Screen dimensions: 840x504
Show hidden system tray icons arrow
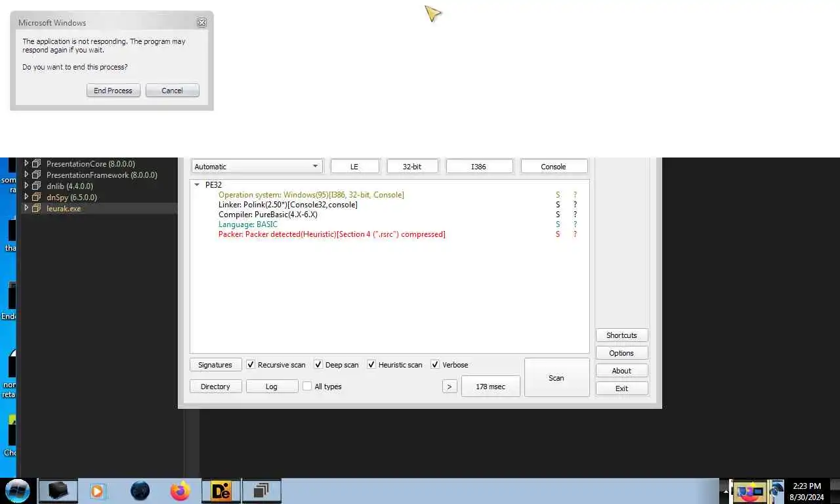(725, 491)
